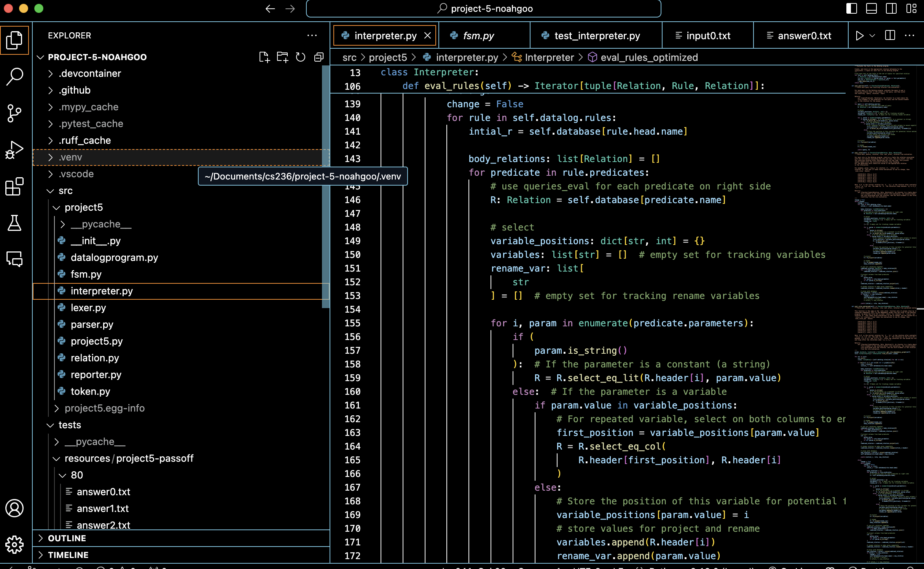
Task: Open the Manage gear menu
Action: [x=14, y=545]
